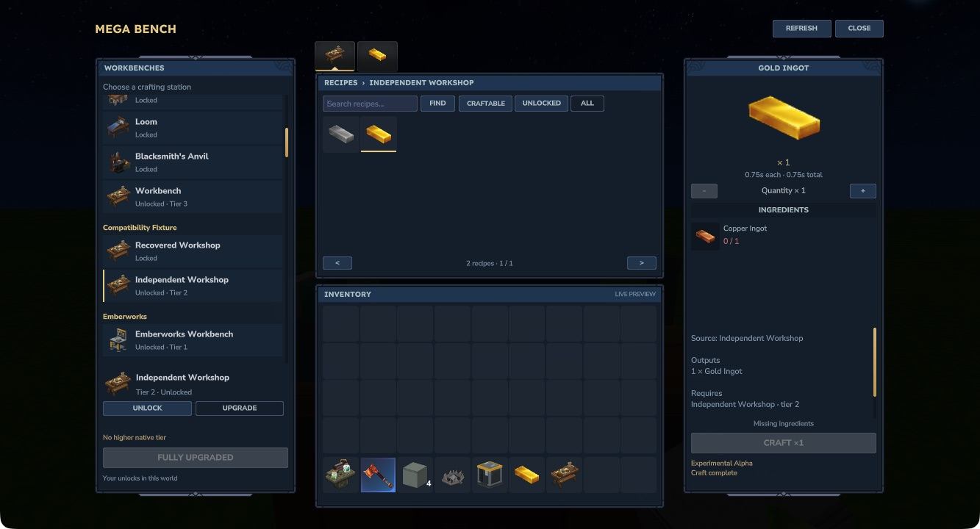Select the potion station item in the inventory hotbar
The height and width of the screenshot is (529, 980).
point(341,475)
